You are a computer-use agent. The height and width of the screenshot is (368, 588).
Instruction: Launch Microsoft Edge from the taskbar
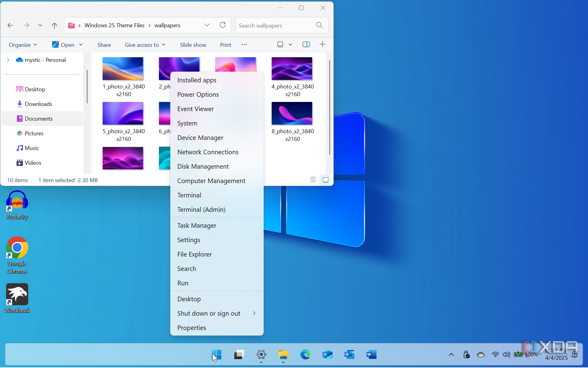pos(305,355)
